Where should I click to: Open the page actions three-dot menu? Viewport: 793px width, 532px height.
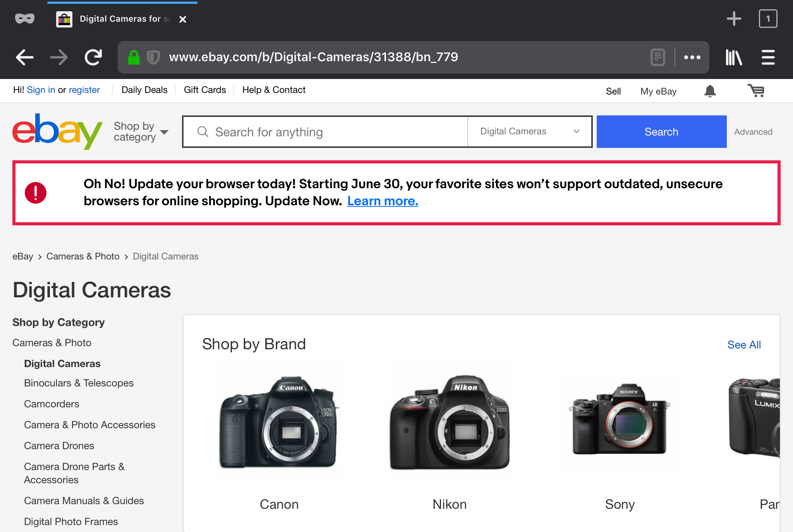tap(692, 57)
